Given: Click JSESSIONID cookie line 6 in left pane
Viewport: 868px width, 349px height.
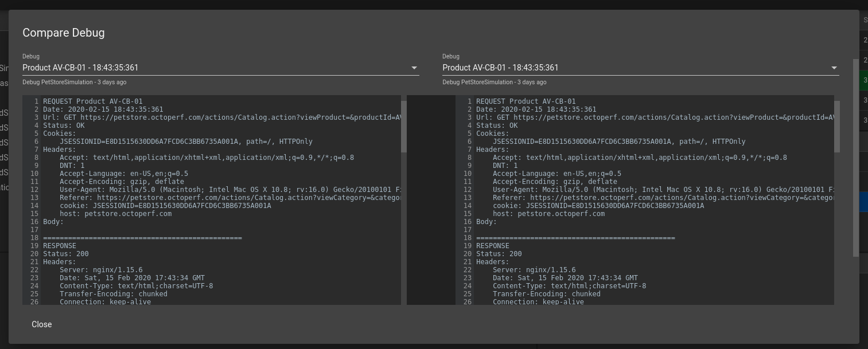Looking at the screenshot, I should point(186,142).
